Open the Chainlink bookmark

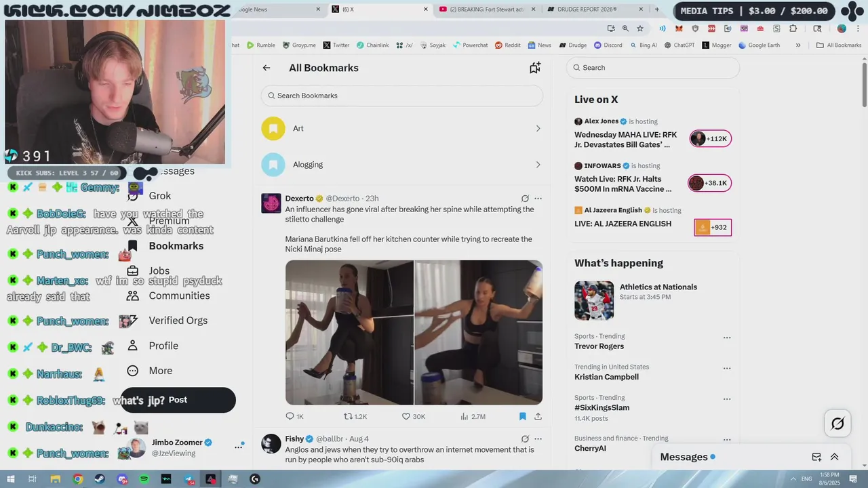372,45
